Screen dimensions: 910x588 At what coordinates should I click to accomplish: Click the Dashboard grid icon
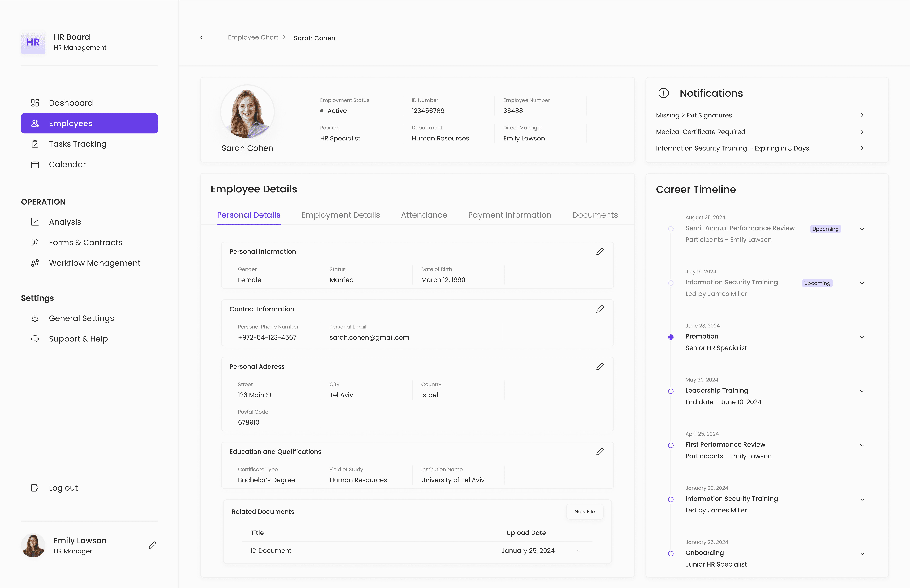tap(35, 103)
